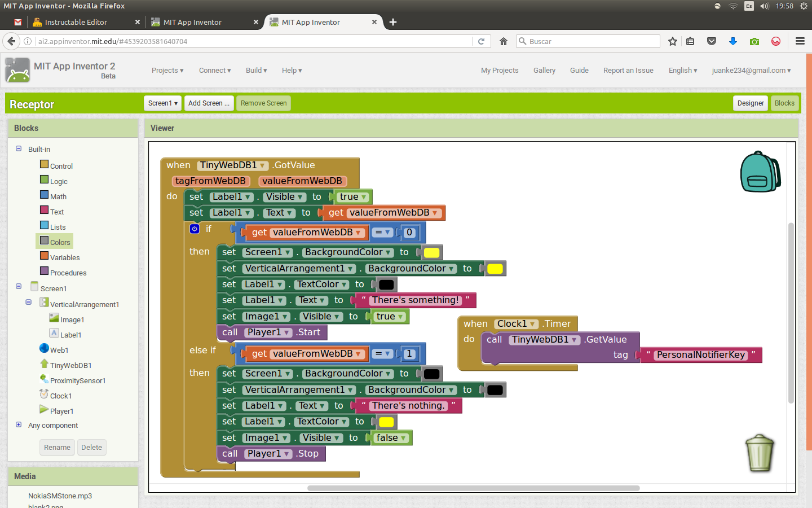Open the Player1 dropdown on Stop block
Viewport: 812px width, 508px height.
tap(287, 454)
